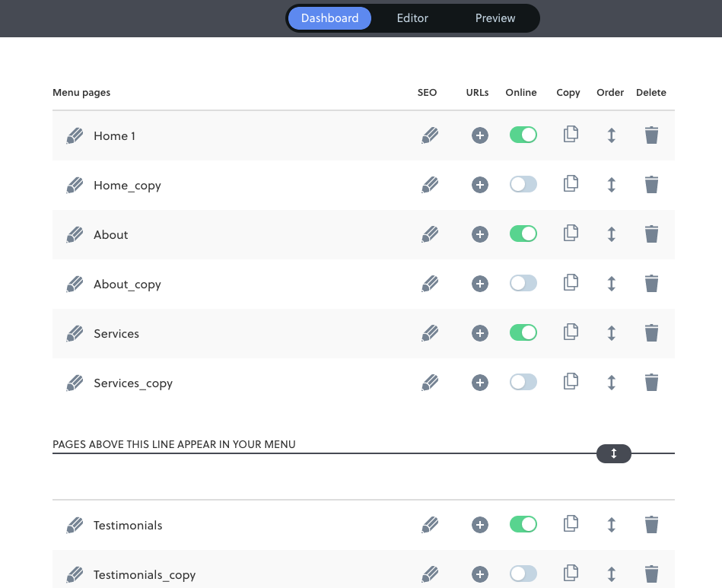
Task: Edit the Home_copy page name
Action: pos(75,185)
